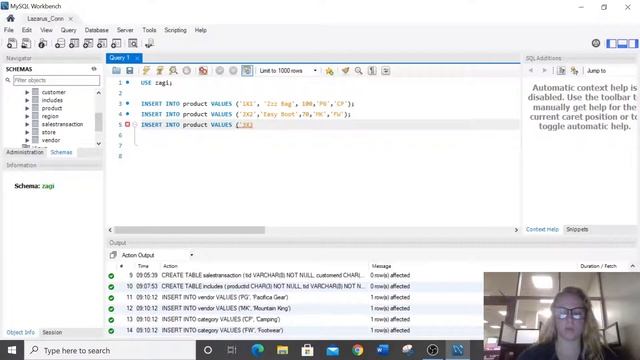The width and height of the screenshot is (640, 360).
Task: Open the Server menu
Action: point(125,30)
